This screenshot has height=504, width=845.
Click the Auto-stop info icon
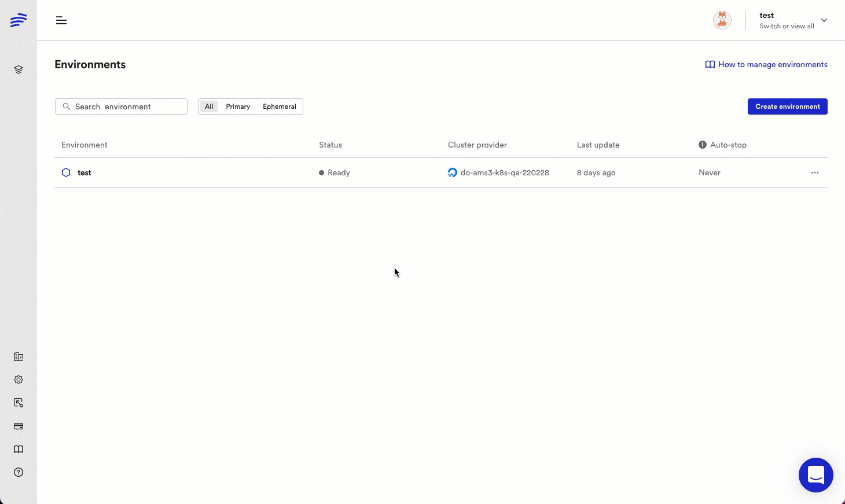pyautogui.click(x=703, y=145)
